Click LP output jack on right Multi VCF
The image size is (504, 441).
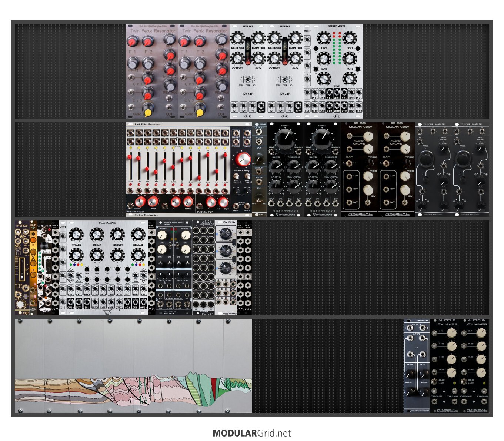pos(385,203)
